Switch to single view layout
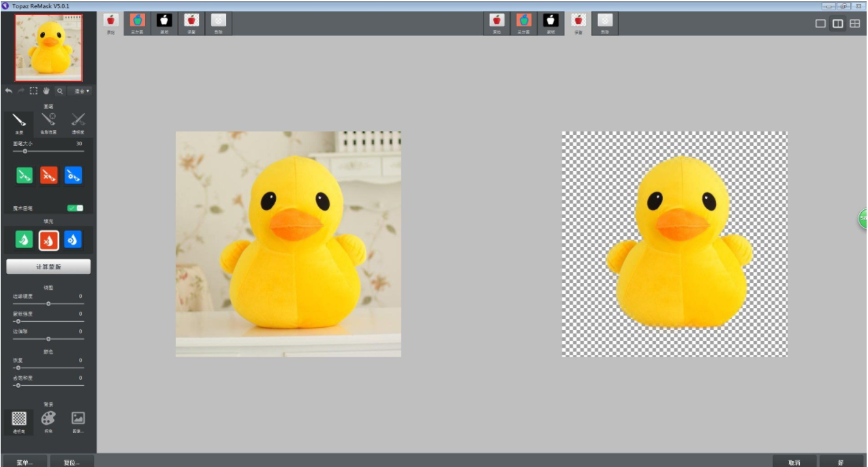The width and height of the screenshot is (868, 467). (821, 24)
